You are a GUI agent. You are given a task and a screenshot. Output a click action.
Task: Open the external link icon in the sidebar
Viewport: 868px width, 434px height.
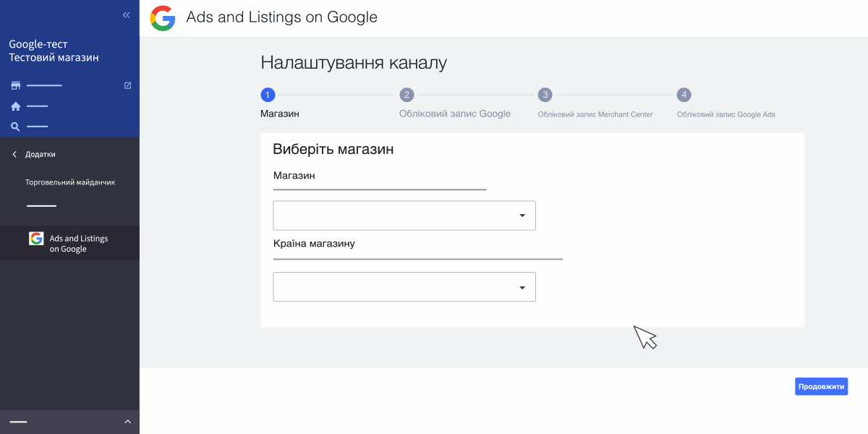(x=128, y=85)
